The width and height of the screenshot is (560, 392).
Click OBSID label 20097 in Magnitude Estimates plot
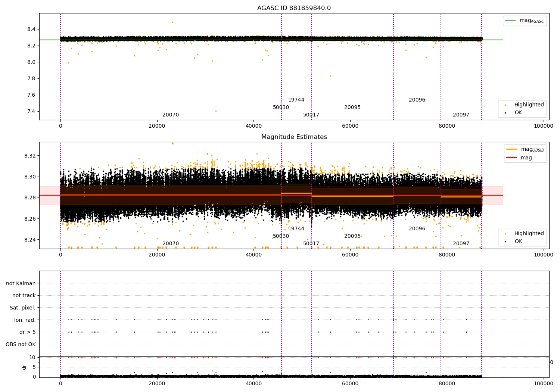461,244
